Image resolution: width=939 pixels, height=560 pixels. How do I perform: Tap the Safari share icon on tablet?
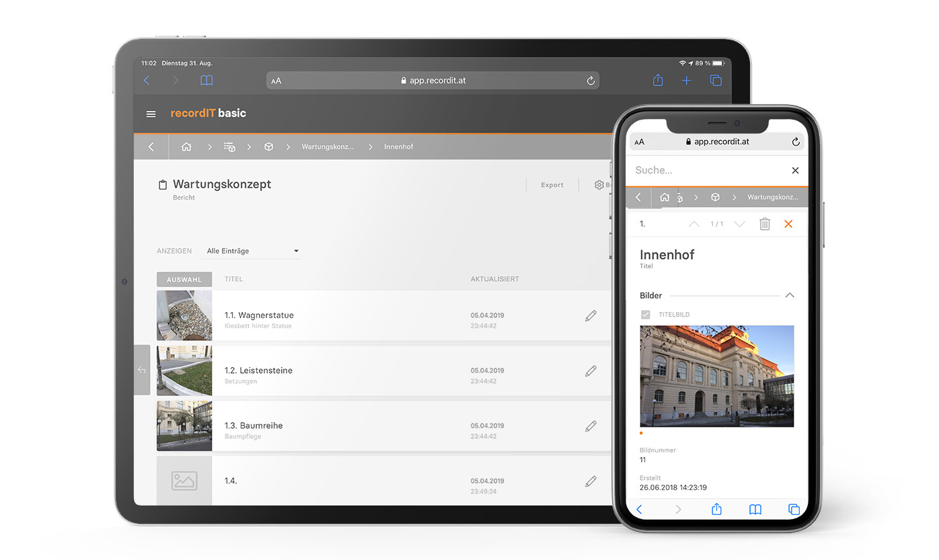coord(658,81)
